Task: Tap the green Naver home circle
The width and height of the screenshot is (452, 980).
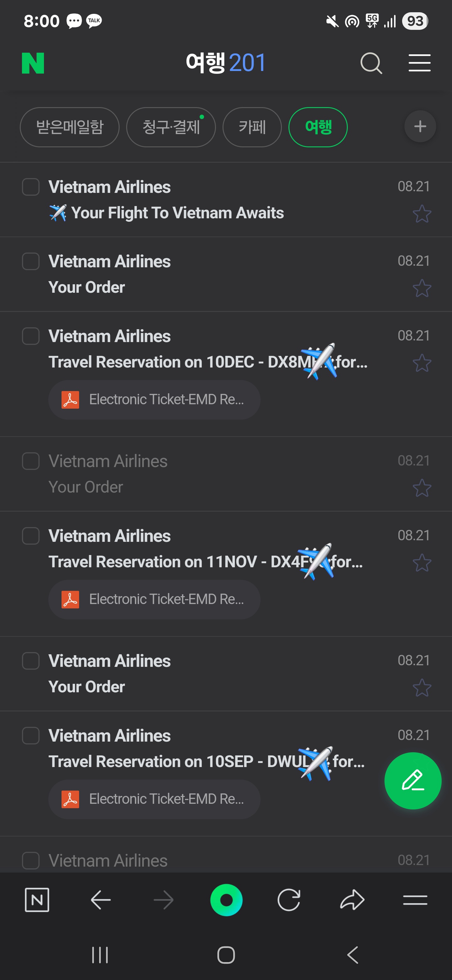Action: pos(226,900)
